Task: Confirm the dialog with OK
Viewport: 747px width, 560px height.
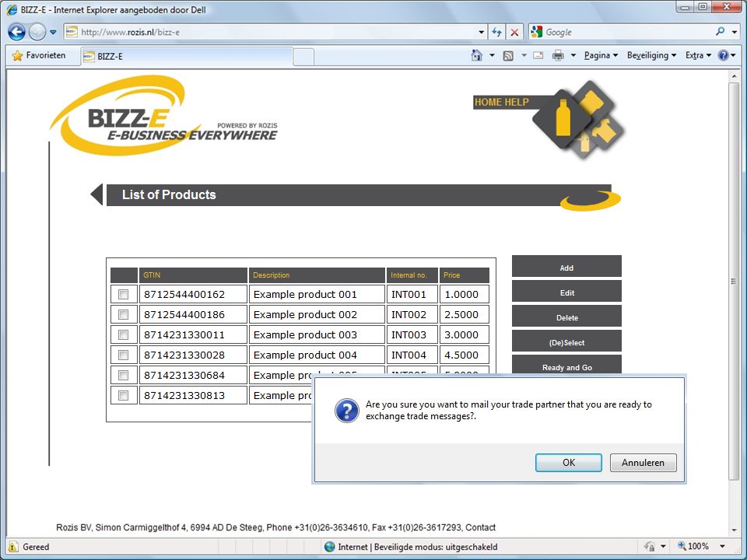Action: tap(568, 462)
